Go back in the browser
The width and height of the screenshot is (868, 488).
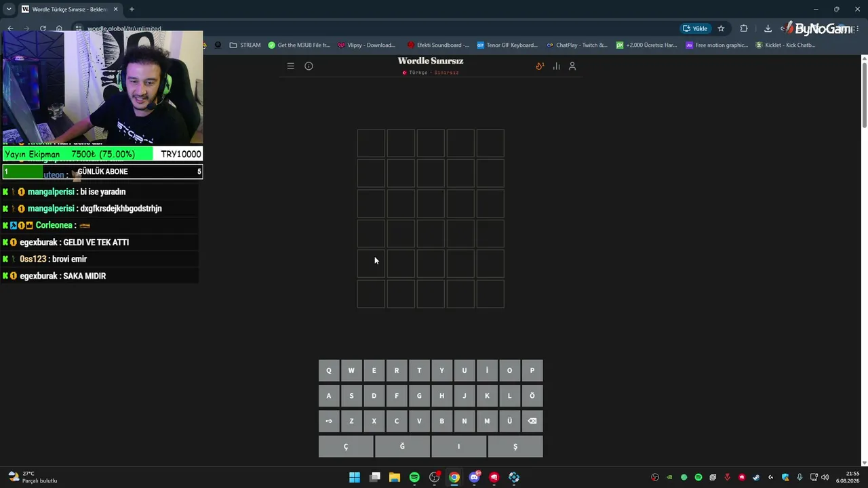pyautogui.click(x=10, y=28)
